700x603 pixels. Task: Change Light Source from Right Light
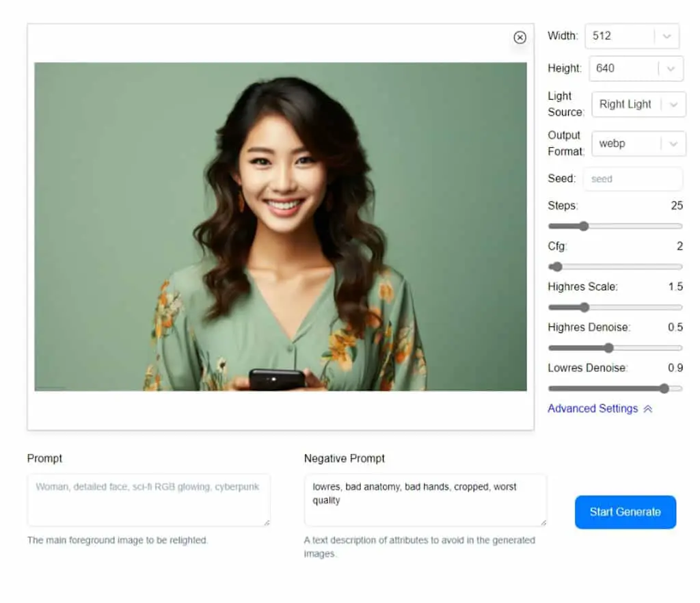tap(638, 105)
